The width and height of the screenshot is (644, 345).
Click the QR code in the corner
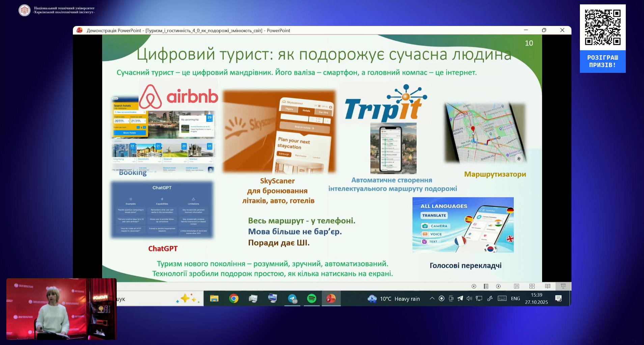603,27
